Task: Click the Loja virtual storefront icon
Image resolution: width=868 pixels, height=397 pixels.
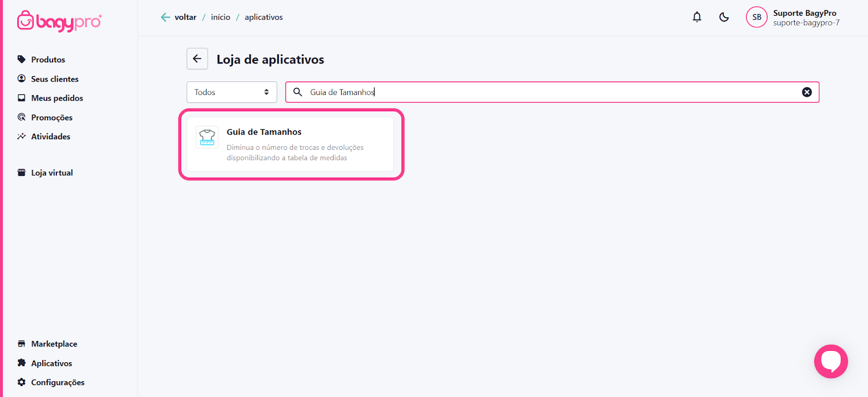Action: [x=22, y=173]
